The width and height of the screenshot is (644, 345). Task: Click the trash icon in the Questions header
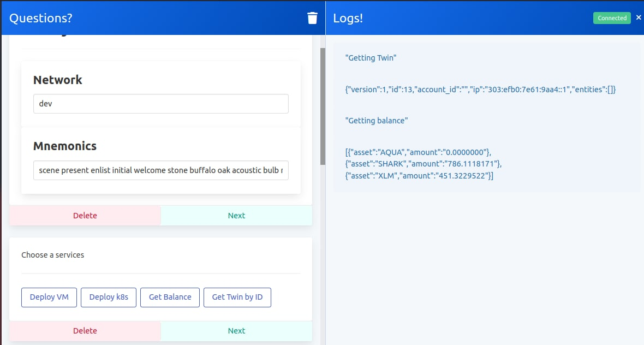click(x=312, y=17)
